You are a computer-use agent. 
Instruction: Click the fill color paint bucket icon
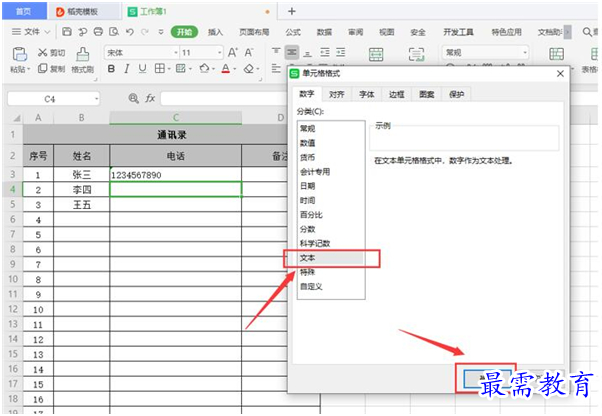204,69
